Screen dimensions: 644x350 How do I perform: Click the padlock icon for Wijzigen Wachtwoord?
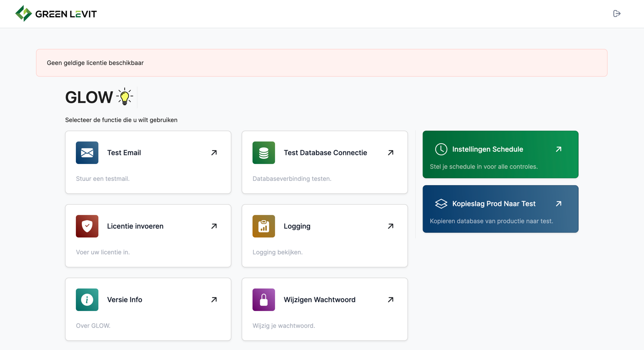(x=264, y=299)
